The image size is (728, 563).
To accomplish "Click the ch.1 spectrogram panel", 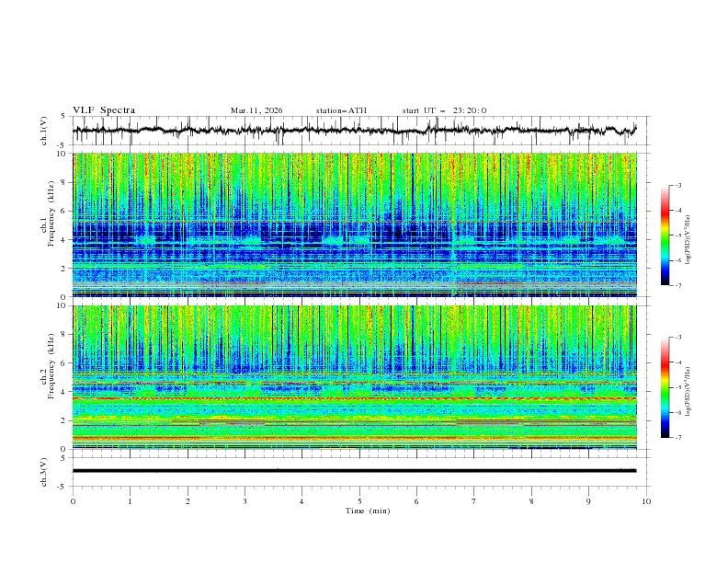I will coord(355,224).
